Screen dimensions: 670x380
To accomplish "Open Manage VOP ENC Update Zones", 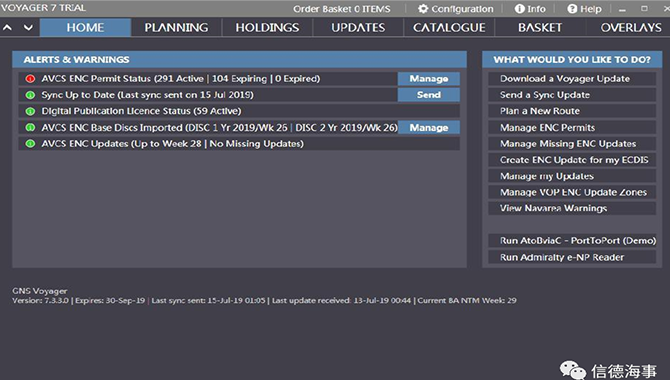I will (572, 192).
